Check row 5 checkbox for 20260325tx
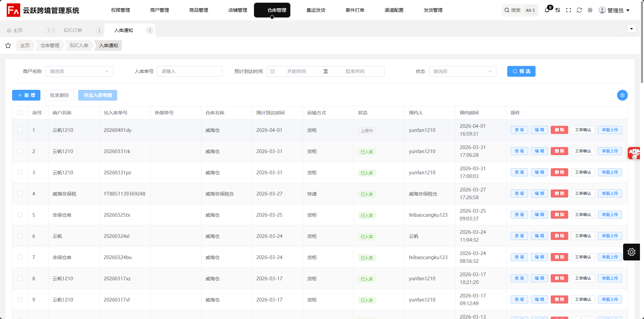 [20, 215]
